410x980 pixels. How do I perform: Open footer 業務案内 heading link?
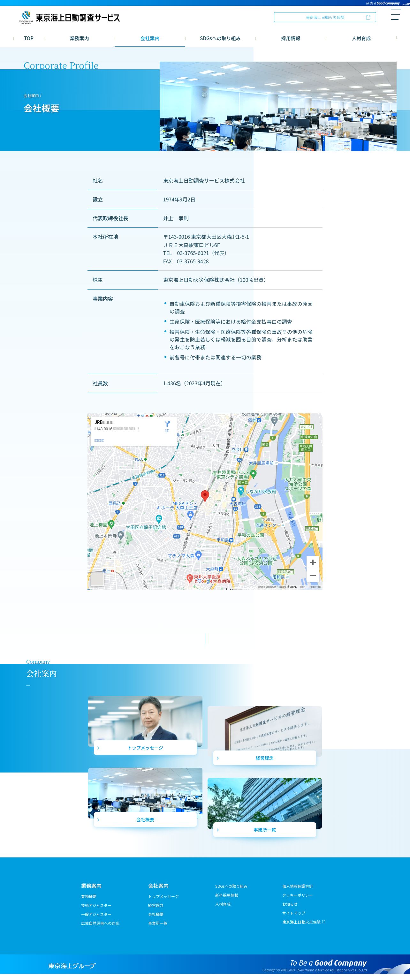[91, 886]
